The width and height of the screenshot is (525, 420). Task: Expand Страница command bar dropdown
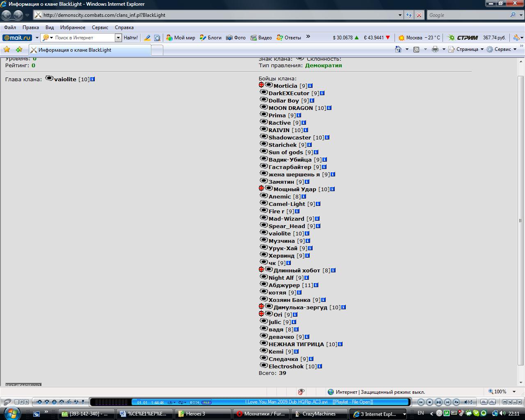[482, 49]
